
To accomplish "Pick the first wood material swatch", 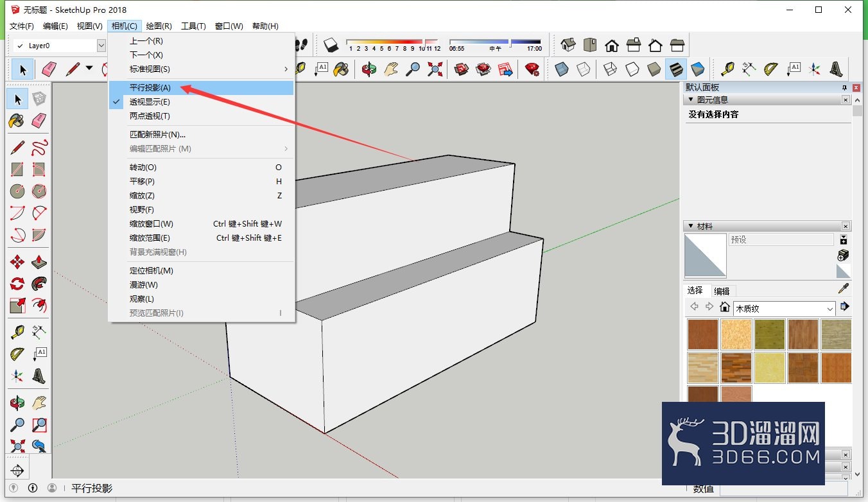I will point(702,334).
